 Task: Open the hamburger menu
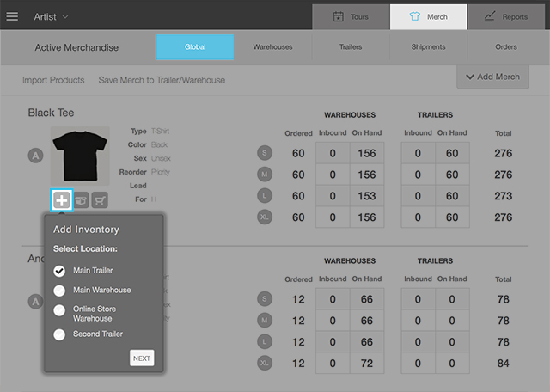click(x=12, y=16)
